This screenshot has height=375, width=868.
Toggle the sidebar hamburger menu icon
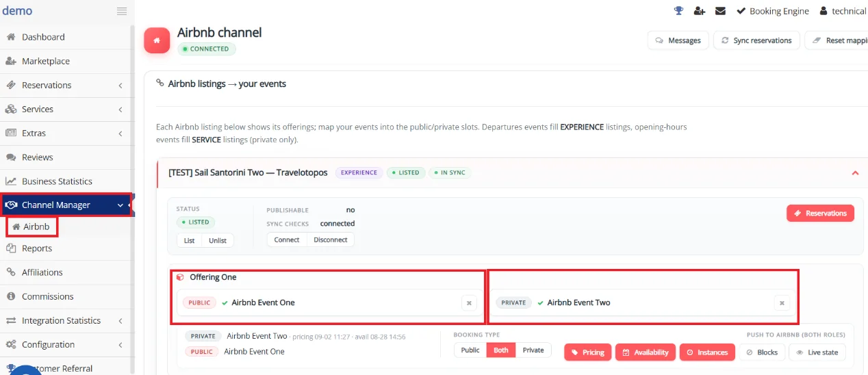(x=122, y=11)
